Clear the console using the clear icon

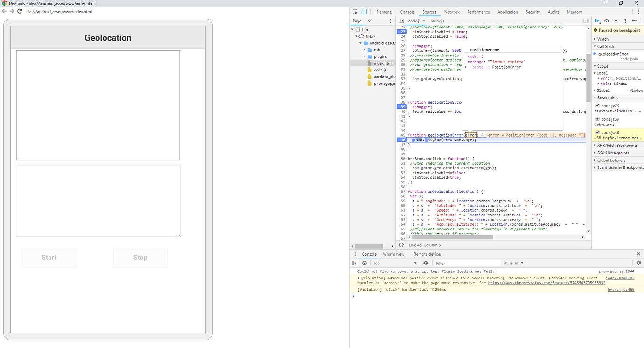(364, 263)
